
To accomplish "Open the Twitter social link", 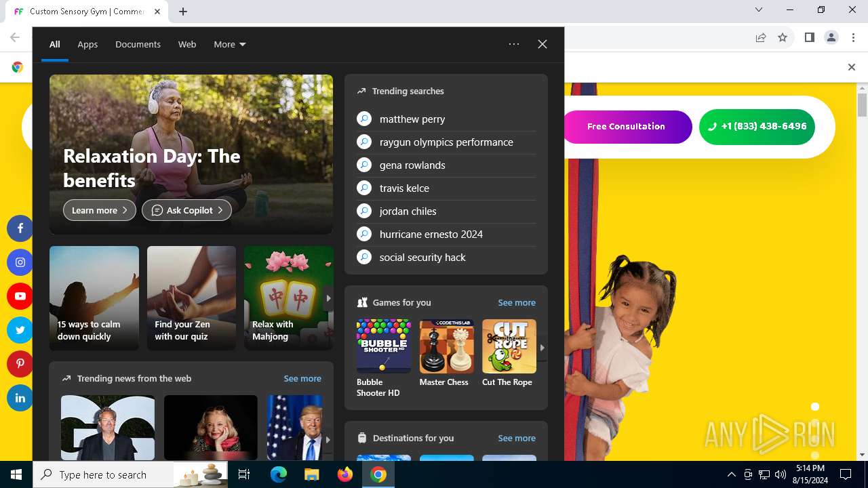I will pyautogui.click(x=20, y=330).
